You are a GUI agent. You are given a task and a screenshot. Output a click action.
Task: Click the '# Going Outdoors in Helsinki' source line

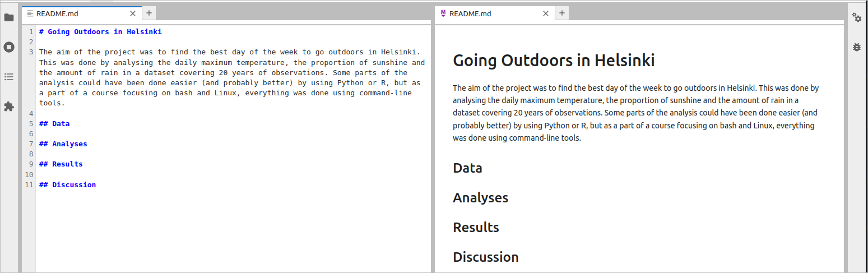point(100,32)
